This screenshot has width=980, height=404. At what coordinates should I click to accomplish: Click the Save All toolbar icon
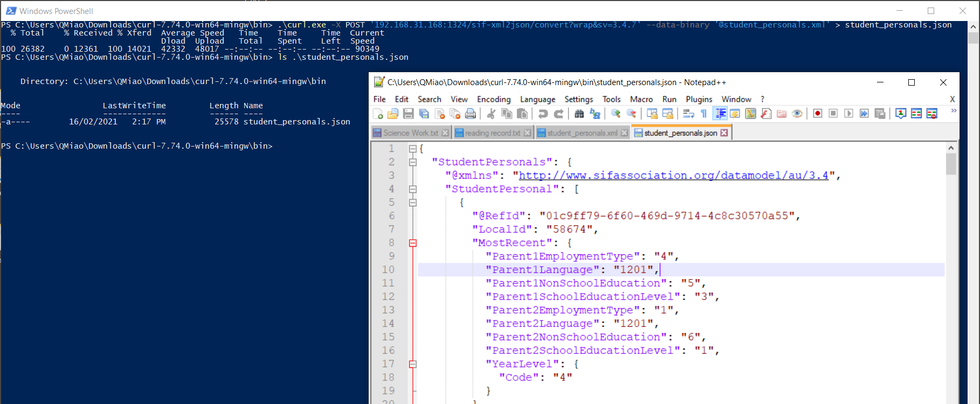pos(424,114)
